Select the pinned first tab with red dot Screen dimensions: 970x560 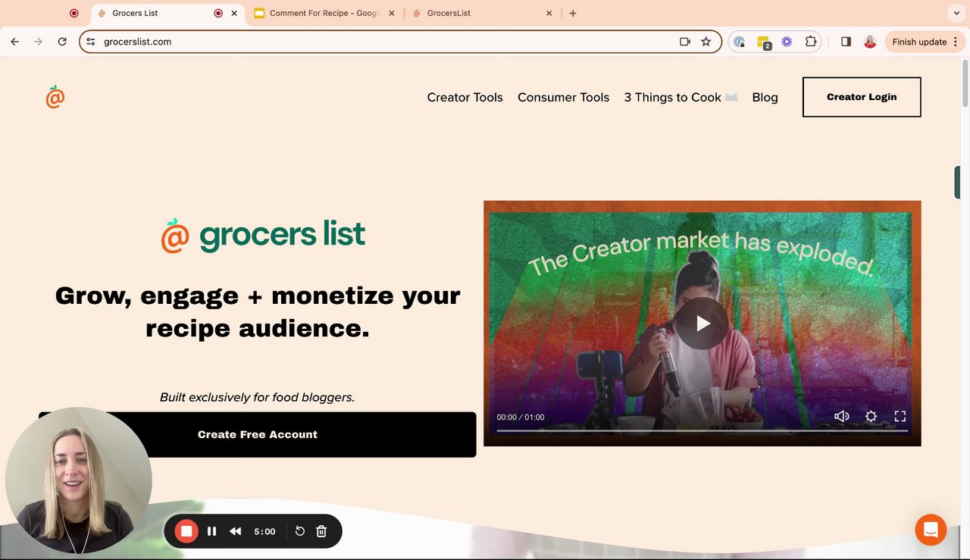coord(74,13)
